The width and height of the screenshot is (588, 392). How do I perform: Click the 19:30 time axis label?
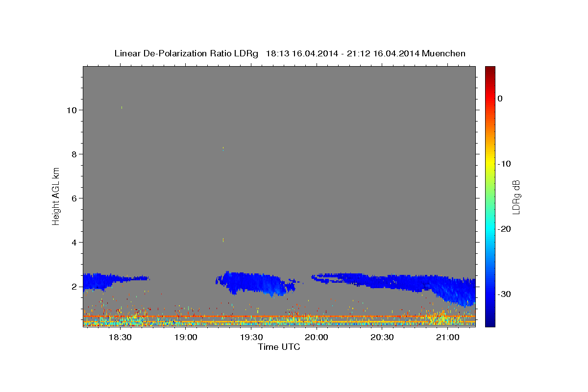click(251, 337)
